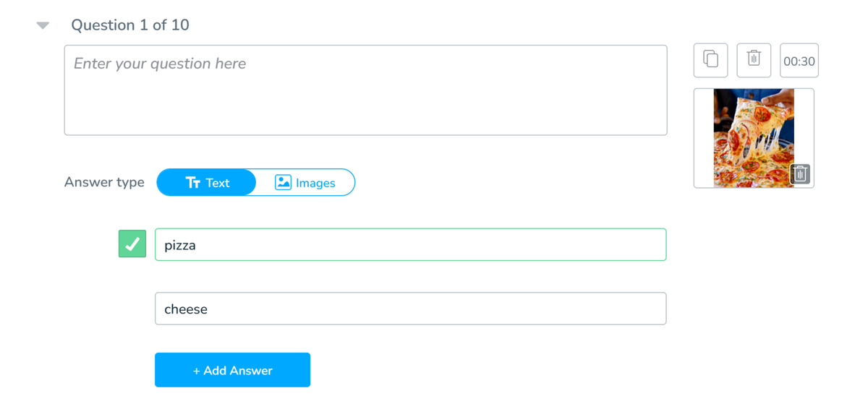
Task: Uncheck pizza as the correct answer
Action: tap(132, 244)
